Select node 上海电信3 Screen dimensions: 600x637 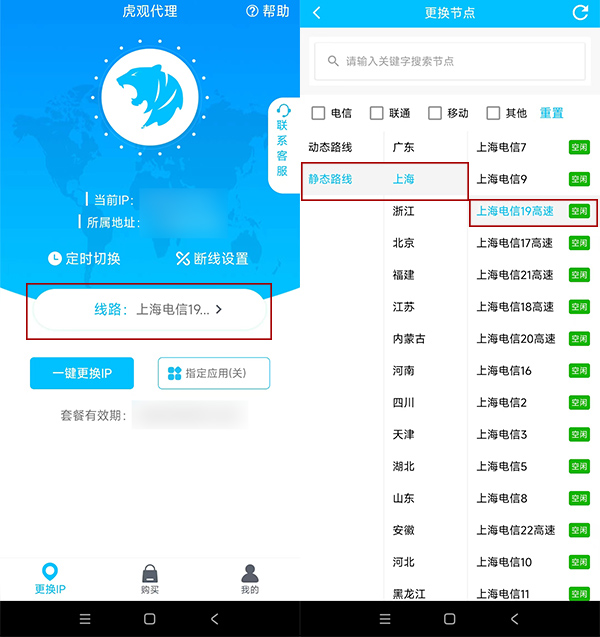(x=501, y=435)
